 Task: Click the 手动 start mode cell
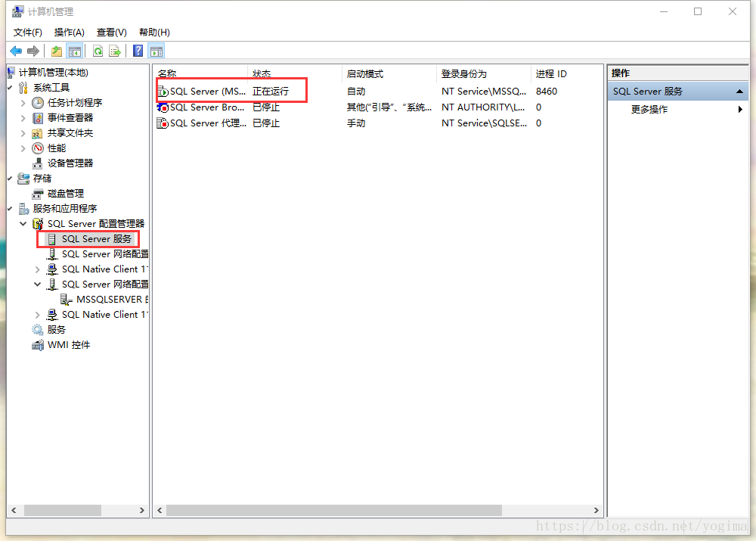(x=356, y=123)
